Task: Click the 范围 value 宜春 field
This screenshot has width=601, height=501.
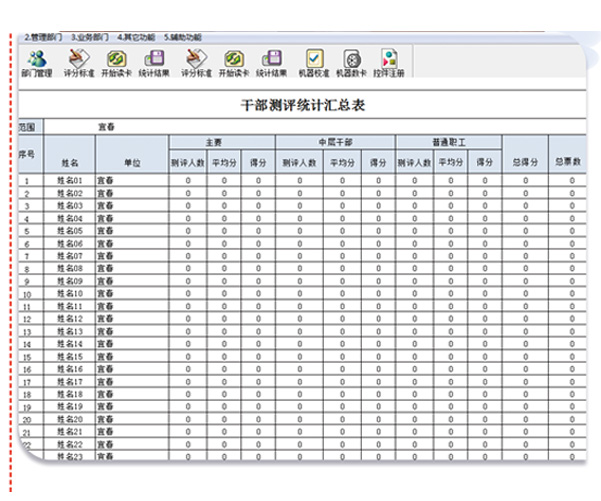Action: (105, 127)
